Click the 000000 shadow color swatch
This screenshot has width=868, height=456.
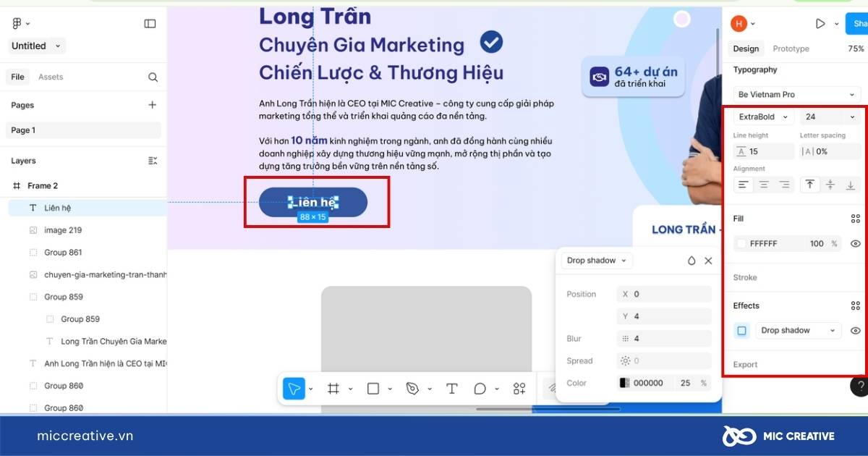click(625, 383)
